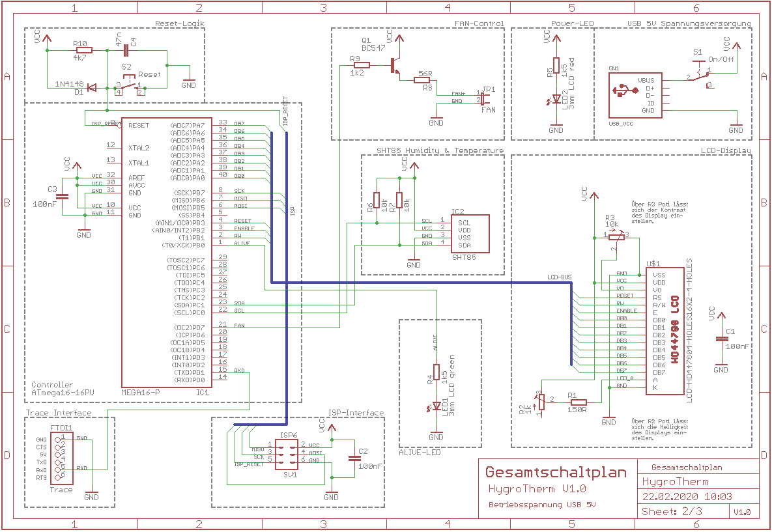Select the blue LCD-BUS bus line
This screenshot has width=772, height=532.
(422, 283)
